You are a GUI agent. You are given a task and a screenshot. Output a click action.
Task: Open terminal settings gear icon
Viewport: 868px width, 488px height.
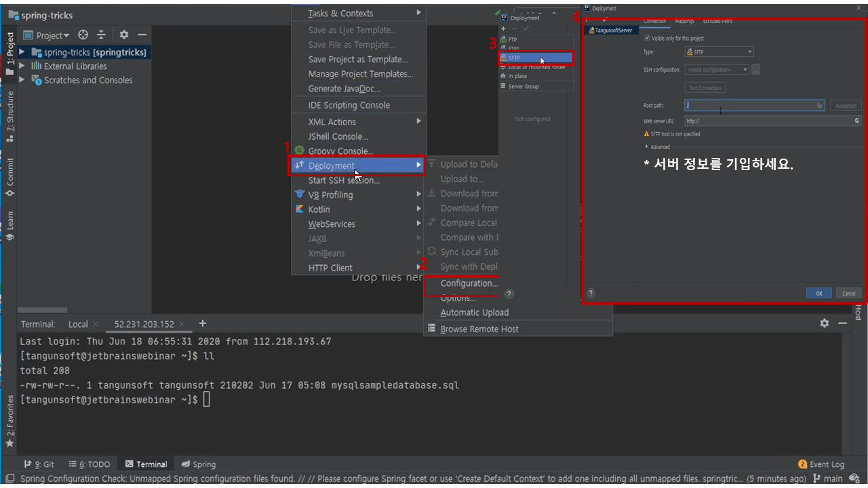click(824, 323)
